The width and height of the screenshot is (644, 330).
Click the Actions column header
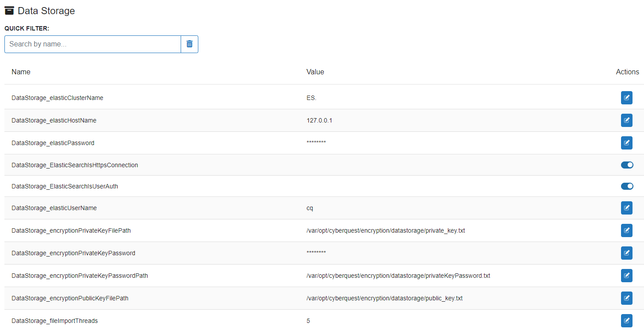point(627,72)
